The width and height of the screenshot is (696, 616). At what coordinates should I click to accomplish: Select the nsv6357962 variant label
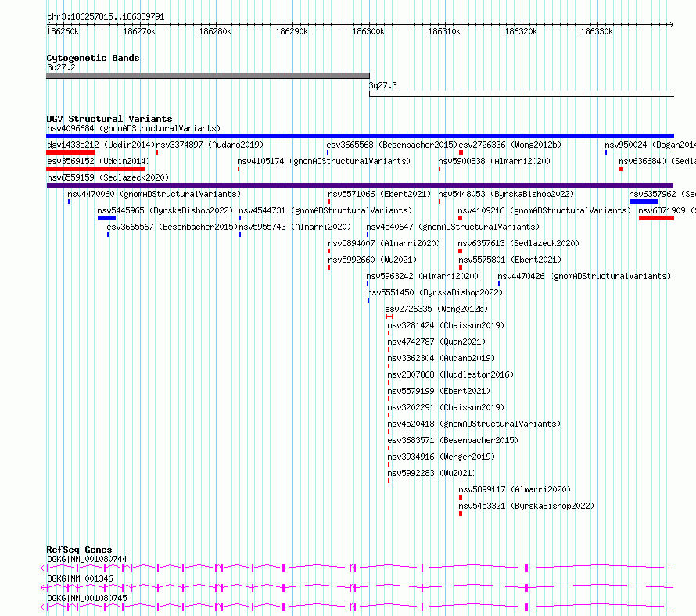tap(662, 195)
